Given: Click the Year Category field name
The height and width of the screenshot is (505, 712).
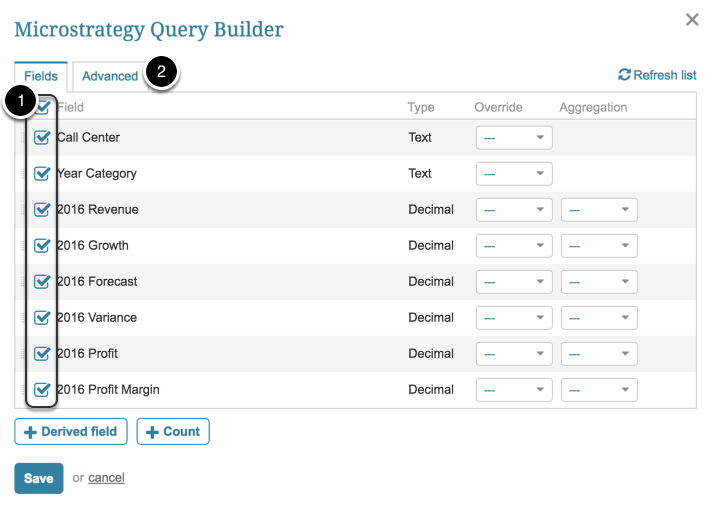Looking at the screenshot, I should (x=97, y=173).
